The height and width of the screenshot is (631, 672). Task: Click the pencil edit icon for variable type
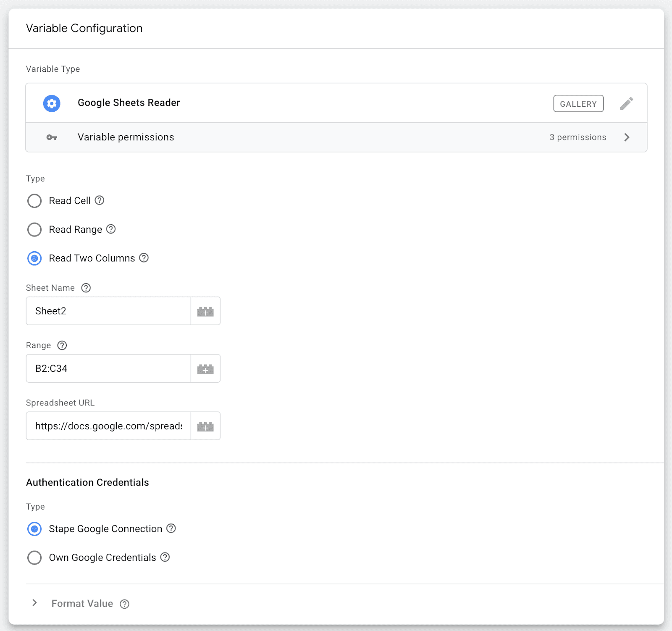(626, 103)
